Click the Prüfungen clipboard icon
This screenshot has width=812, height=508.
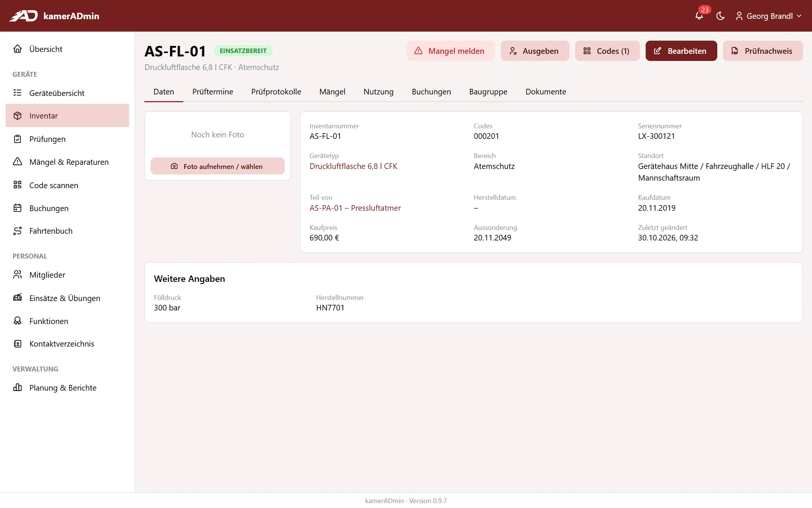pos(17,139)
